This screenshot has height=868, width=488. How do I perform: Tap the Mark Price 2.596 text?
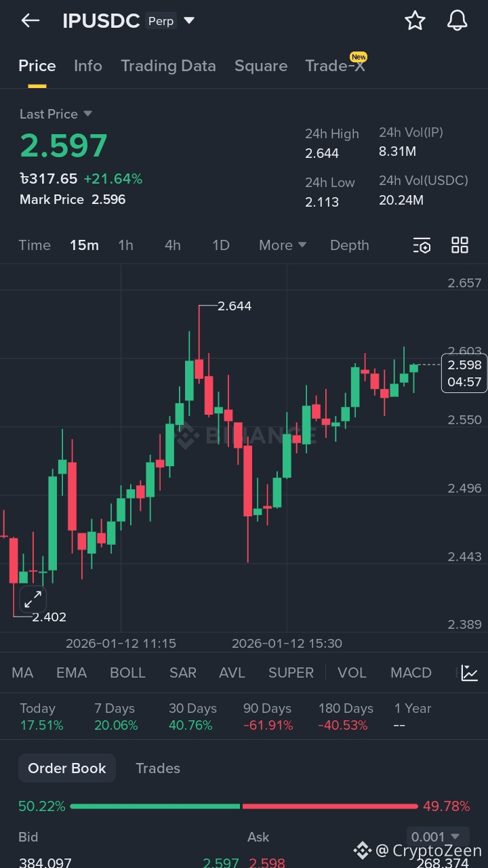click(73, 200)
